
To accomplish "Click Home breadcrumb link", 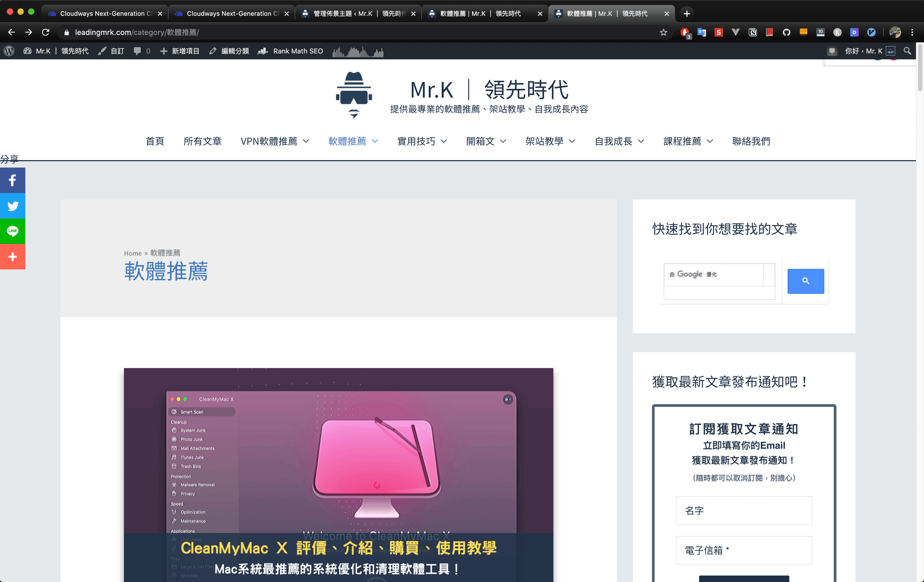I will [x=133, y=254].
